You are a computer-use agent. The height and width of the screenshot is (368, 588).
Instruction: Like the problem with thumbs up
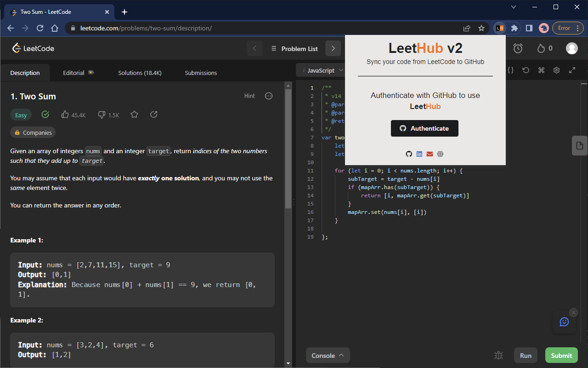[x=73, y=115]
